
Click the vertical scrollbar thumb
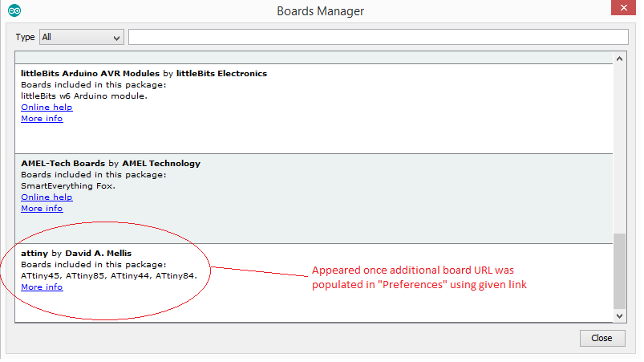pyautogui.click(x=619, y=271)
